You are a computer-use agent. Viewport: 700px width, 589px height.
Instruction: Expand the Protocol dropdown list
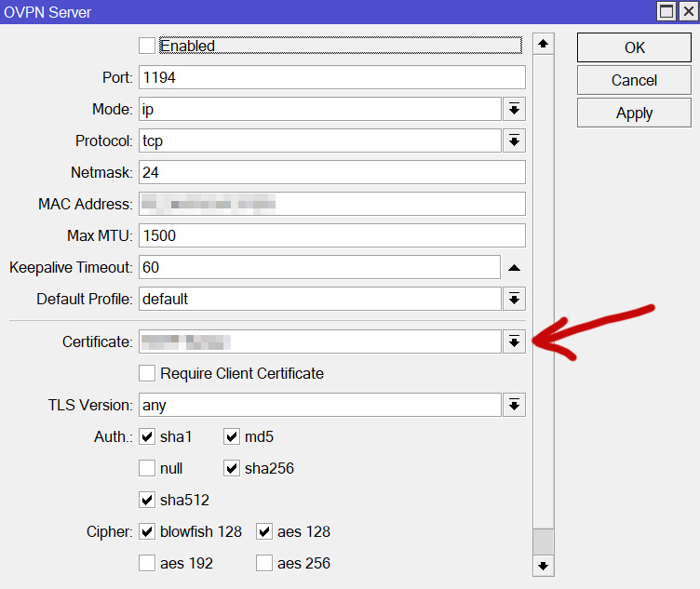(514, 141)
